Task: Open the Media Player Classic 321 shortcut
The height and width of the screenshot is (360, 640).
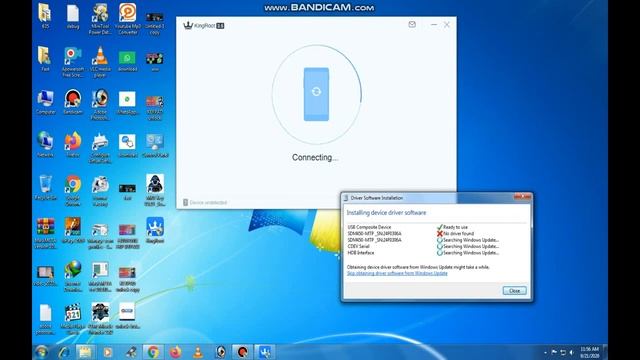Action: coord(73,319)
